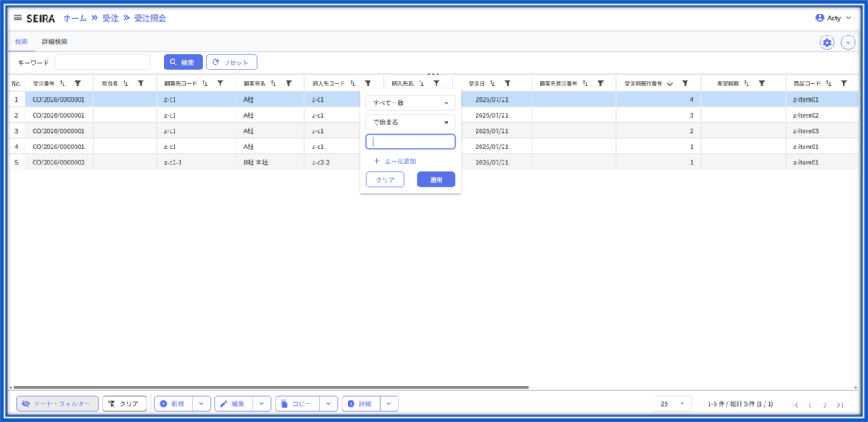
Task: Click the z-item03 product code cell
Action: [x=822, y=131]
